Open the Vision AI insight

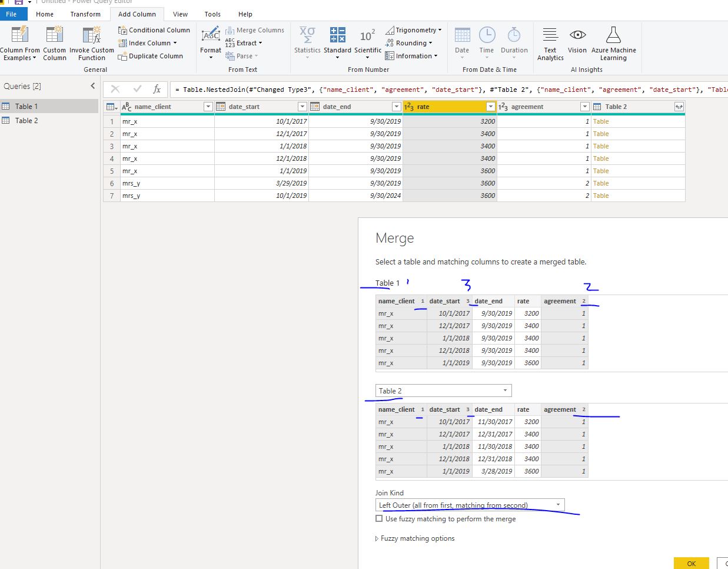pyautogui.click(x=577, y=41)
